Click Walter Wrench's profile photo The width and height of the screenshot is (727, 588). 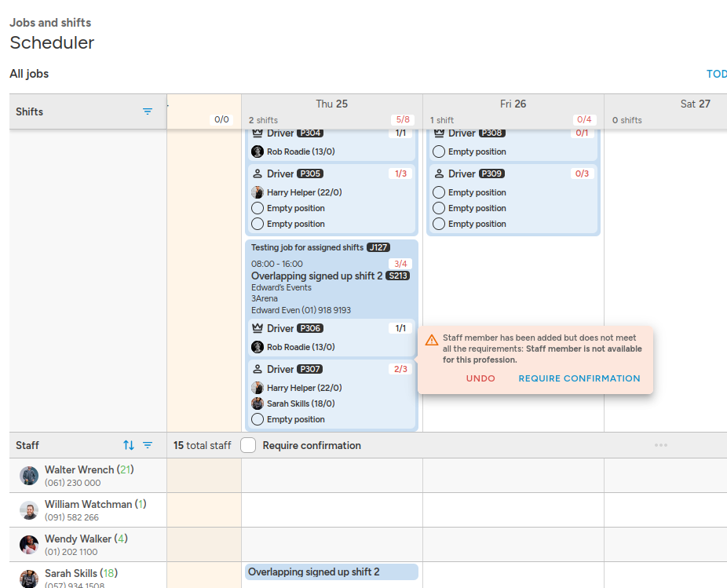(29, 476)
